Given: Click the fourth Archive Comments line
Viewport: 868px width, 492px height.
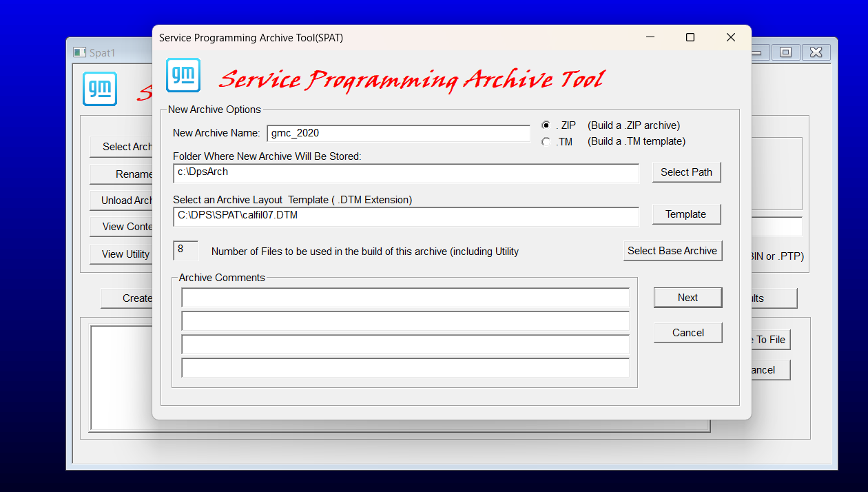Looking at the screenshot, I should coord(406,368).
